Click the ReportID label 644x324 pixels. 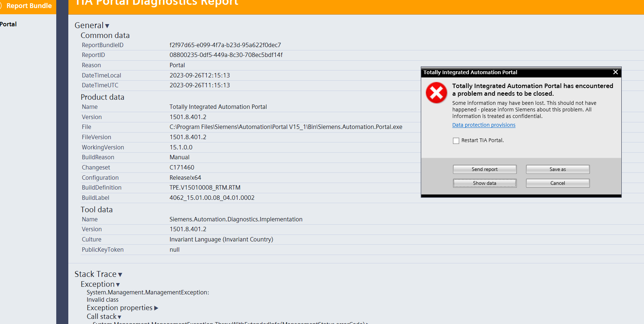point(93,55)
